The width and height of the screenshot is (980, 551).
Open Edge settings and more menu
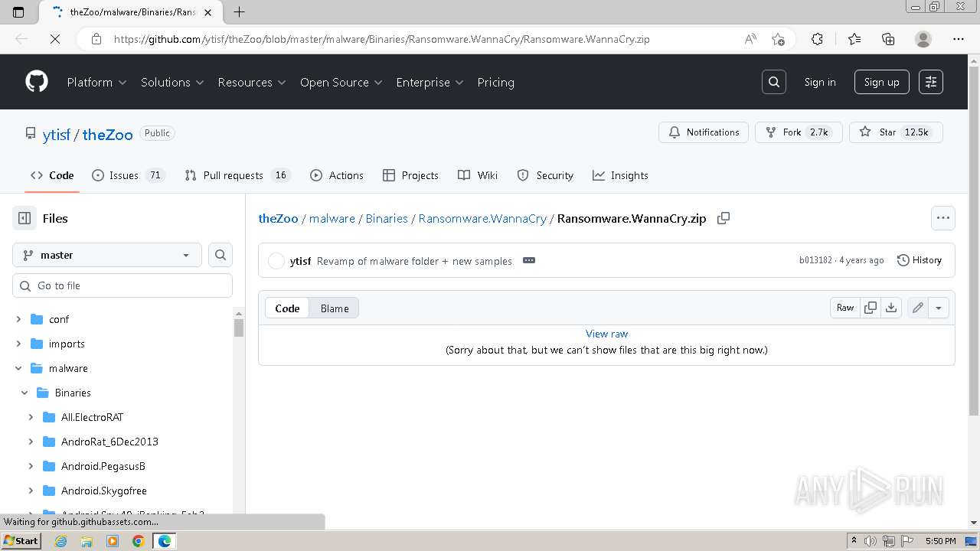pos(959,39)
